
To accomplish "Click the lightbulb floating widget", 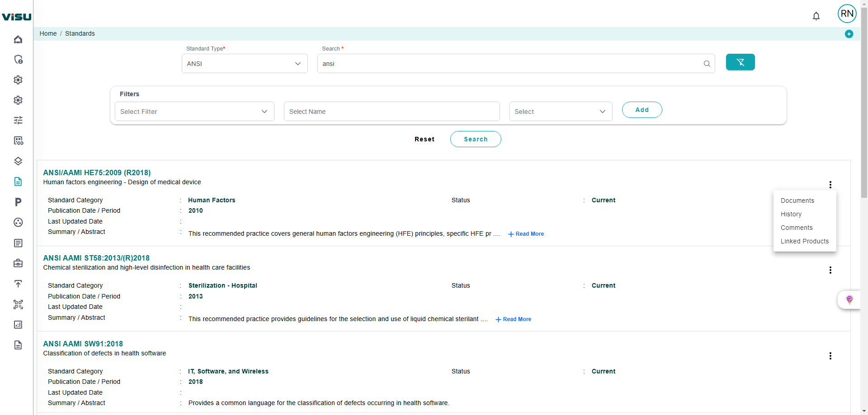I will pos(849,299).
